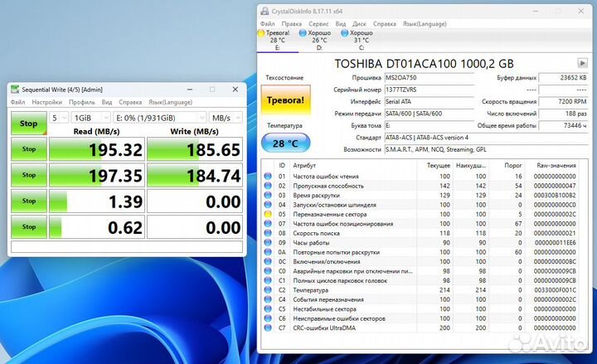Open Правка menu in CrystalDiskInfo
Image resolution: width=597 pixels, height=364 pixels.
click(x=292, y=23)
